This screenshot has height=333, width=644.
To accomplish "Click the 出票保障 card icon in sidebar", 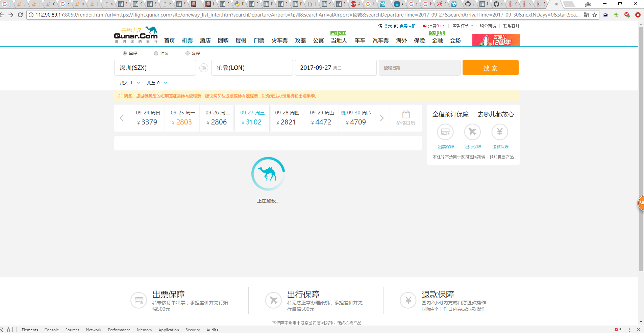I will click(x=445, y=132).
